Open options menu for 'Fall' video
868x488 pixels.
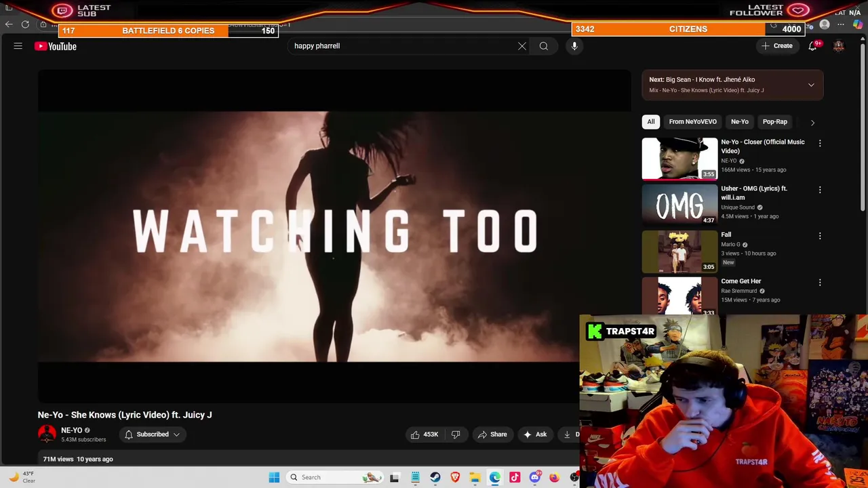click(x=820, y=236)
